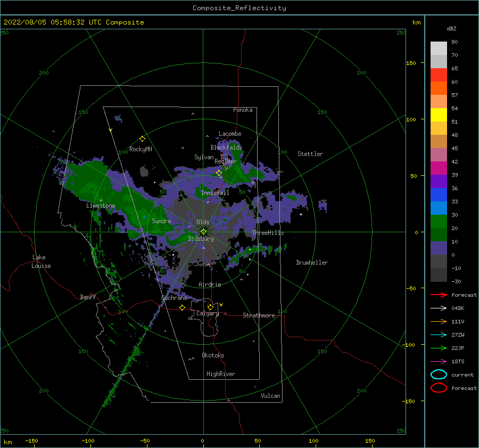This screenshot has width=479, height=448.
Task: Click the purple 36-39 dBZ color swatch
Action: (x=439, y=181)
